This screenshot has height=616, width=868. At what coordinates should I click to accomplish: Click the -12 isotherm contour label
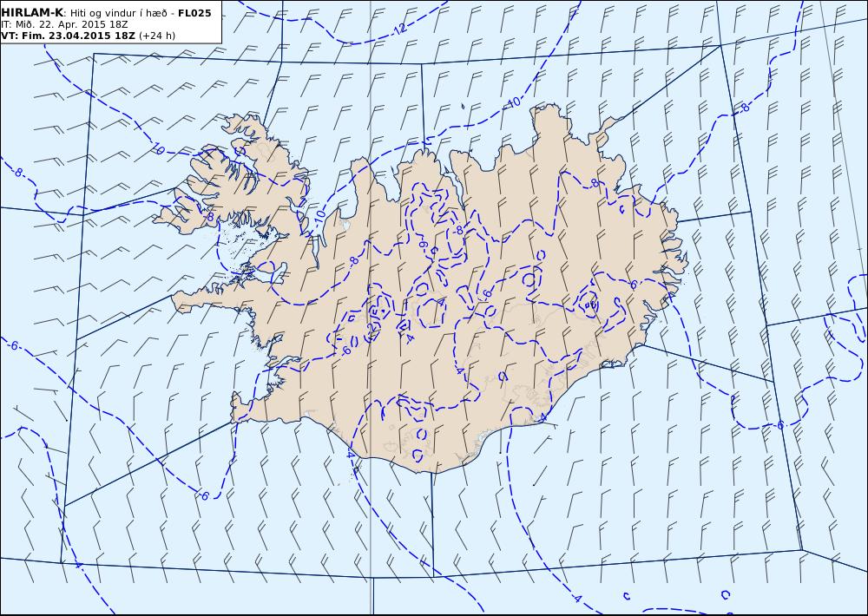point(399,29)
